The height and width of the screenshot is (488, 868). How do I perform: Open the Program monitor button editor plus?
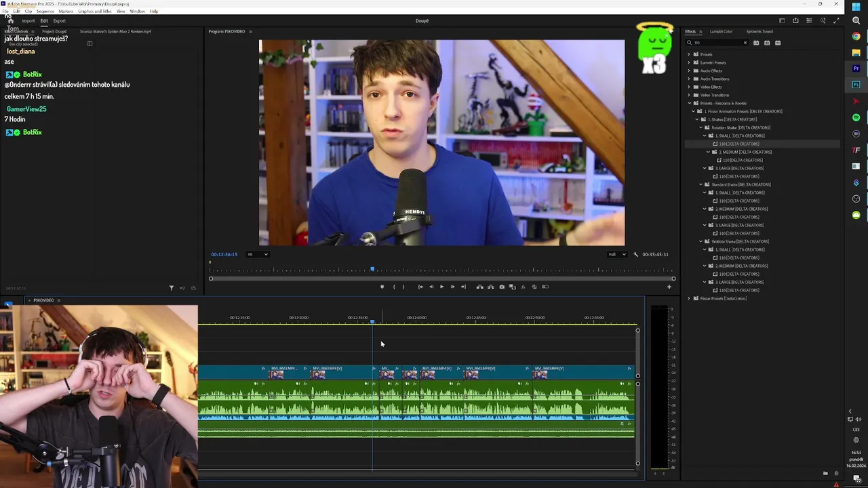pos(669,287)
